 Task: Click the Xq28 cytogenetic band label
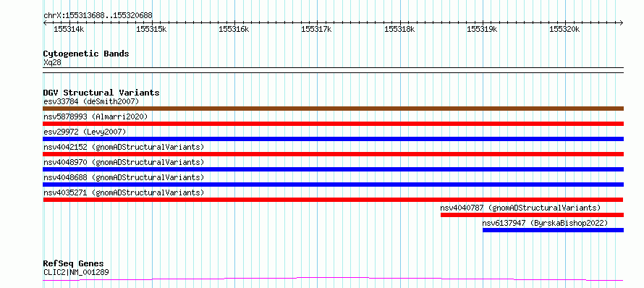(52, 62)
